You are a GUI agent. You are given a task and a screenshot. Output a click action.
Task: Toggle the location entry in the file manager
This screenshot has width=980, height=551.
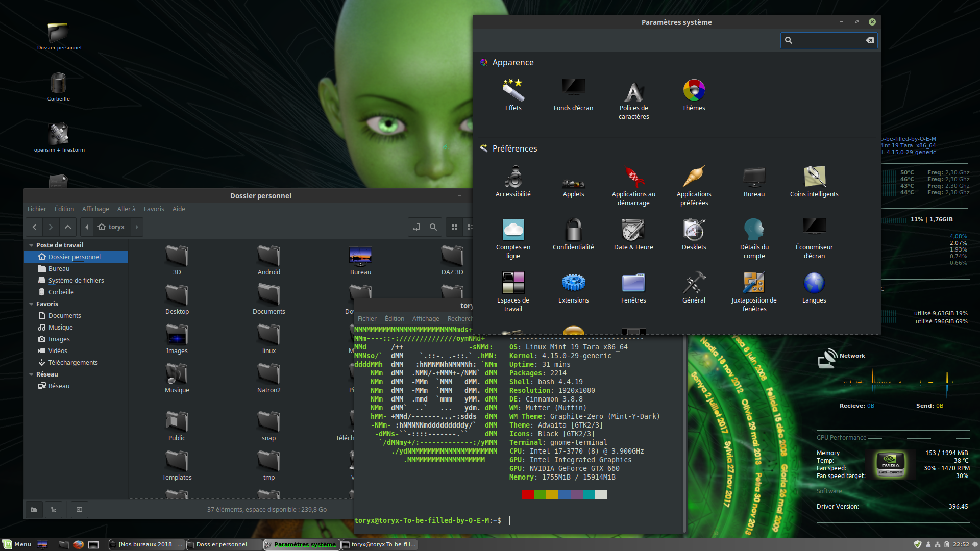(416, 227)
